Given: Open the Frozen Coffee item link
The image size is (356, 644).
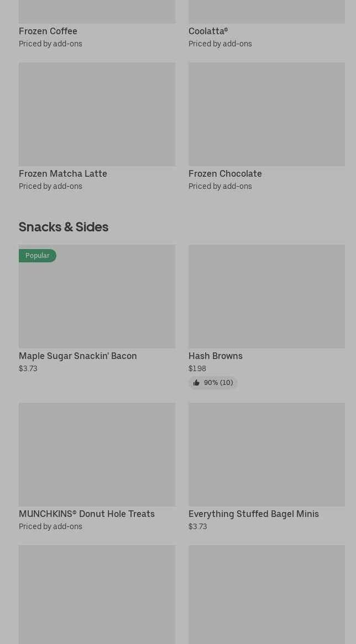Looking at the screenshot, I should pyautogui.click(x=48, y=31).
